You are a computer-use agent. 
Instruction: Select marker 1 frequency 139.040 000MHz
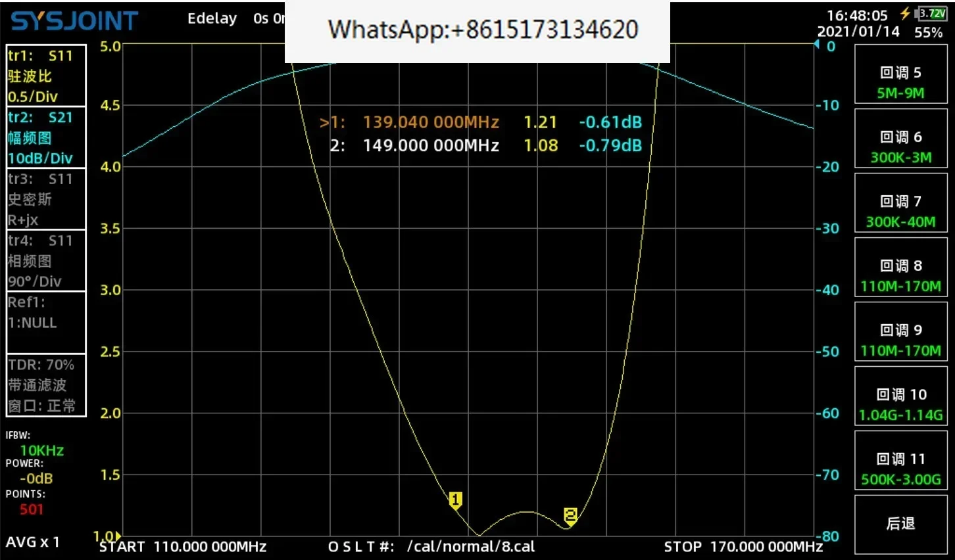(x=431, y=122)
